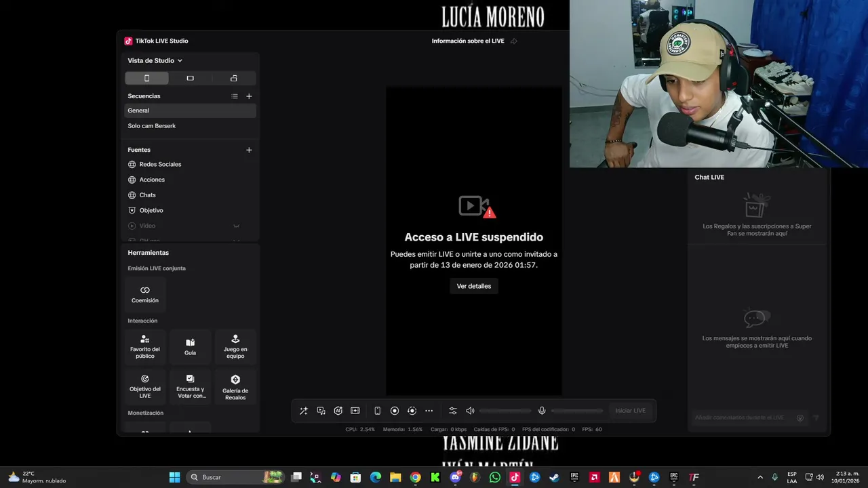
Task: Open Información sobre el LIVE
Action: point(468,41)
